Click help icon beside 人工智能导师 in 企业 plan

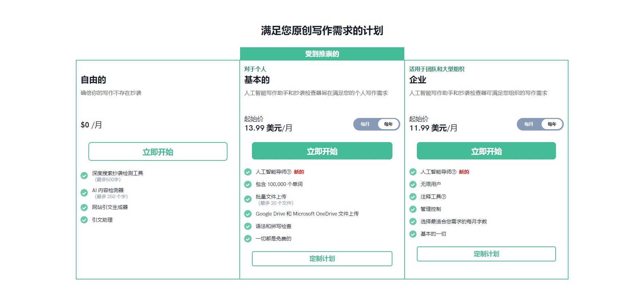[x=454, y=172]
